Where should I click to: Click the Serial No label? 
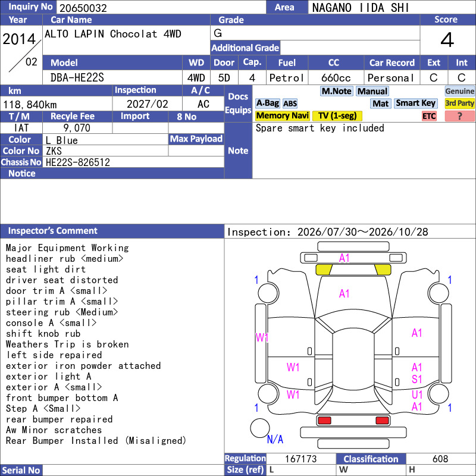coord(21,470)
